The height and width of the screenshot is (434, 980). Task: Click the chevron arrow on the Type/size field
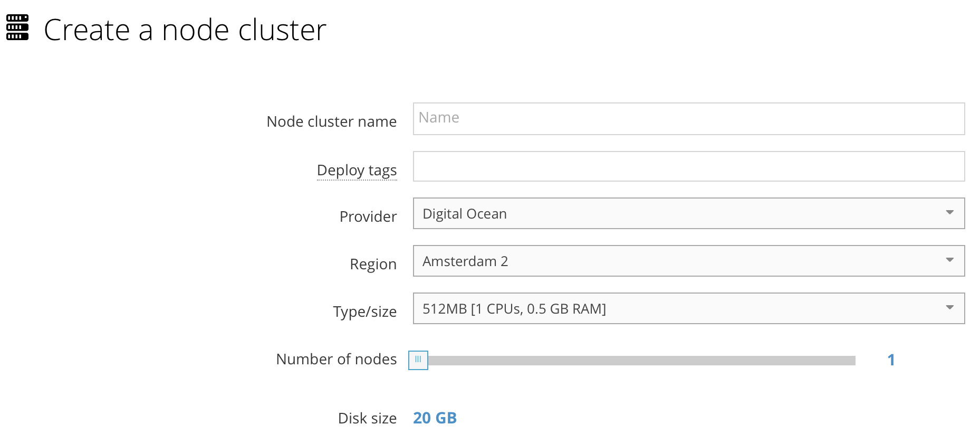(949, 307)
